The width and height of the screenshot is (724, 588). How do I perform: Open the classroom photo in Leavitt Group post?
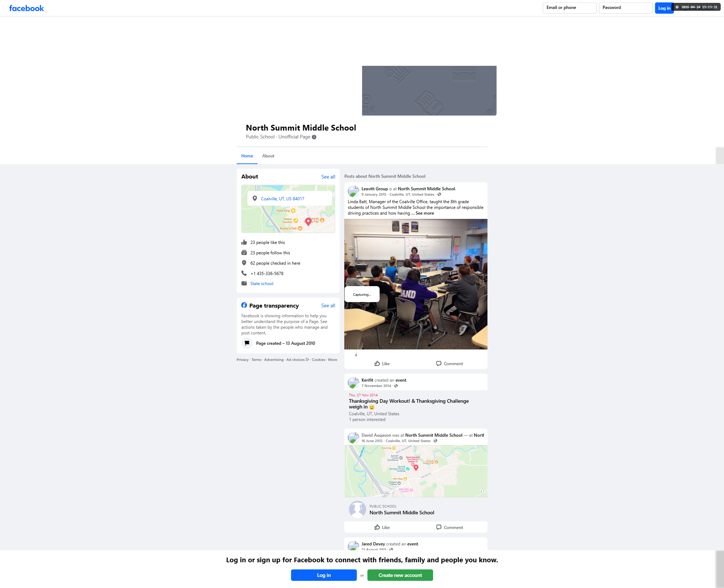[416, 284]
